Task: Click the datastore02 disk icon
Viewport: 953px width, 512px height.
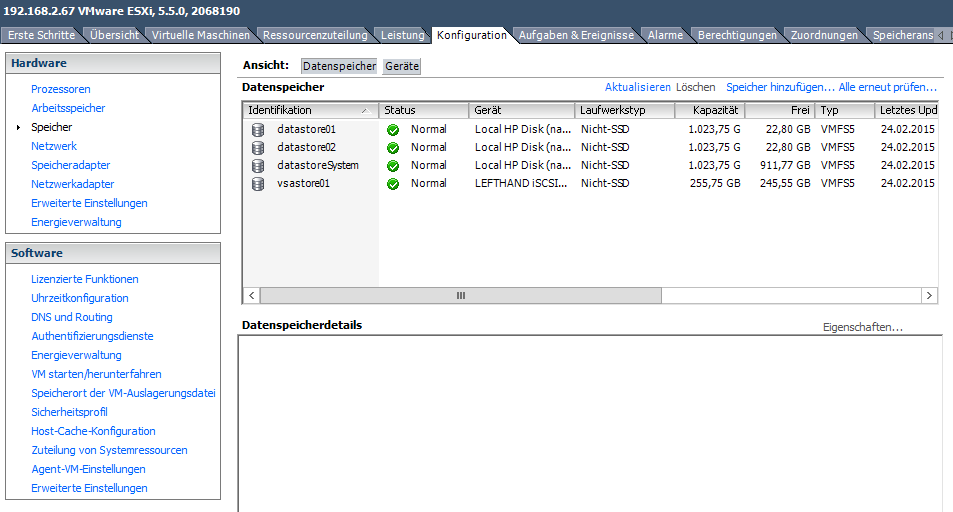Action: (258, 147)
